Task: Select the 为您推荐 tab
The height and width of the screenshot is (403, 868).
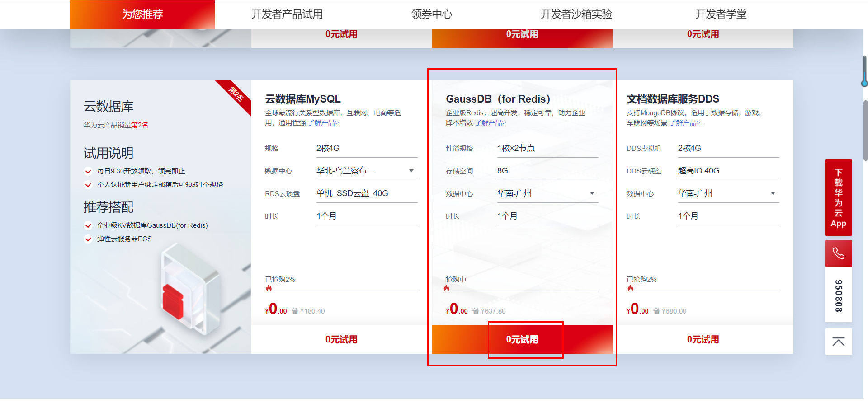Action: 142,14
